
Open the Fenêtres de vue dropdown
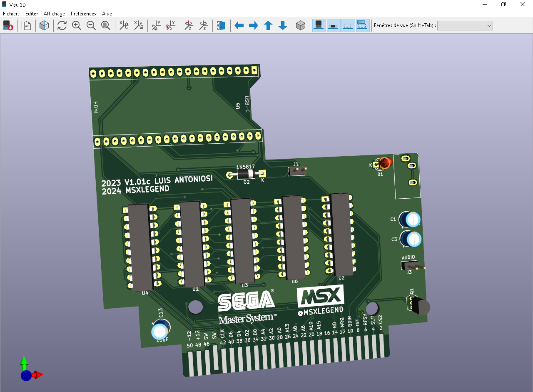[x=465, y=25]
